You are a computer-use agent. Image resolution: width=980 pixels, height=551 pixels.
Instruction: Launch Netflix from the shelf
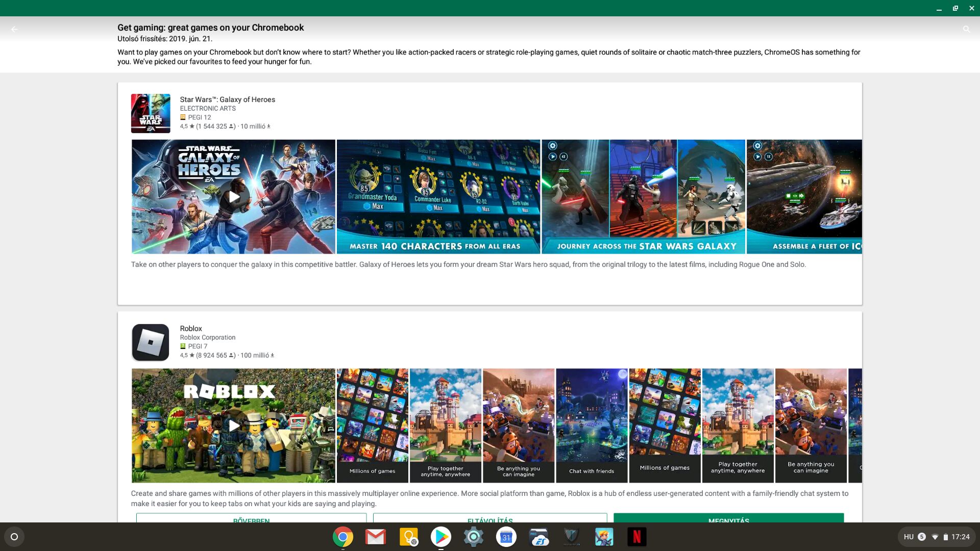click(637, 537)
